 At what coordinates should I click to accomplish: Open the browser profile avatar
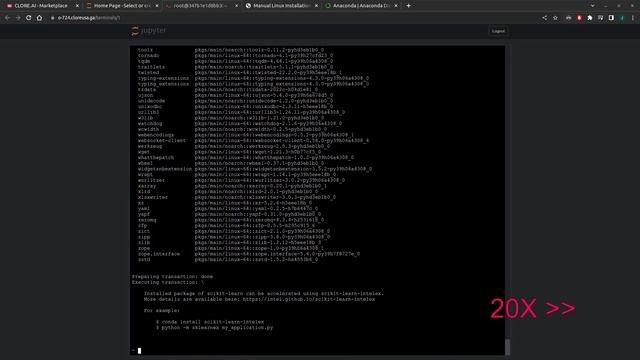[x=622, y=18]
